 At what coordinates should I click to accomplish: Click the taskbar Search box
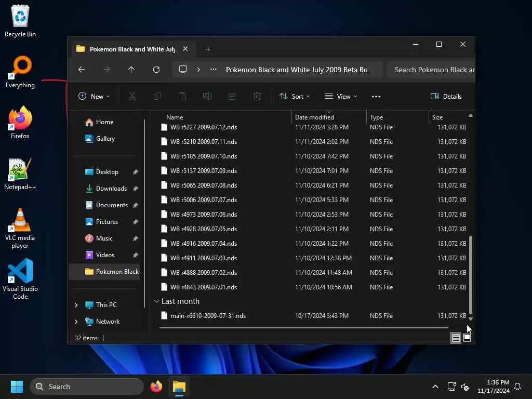(x=87, y=387)
